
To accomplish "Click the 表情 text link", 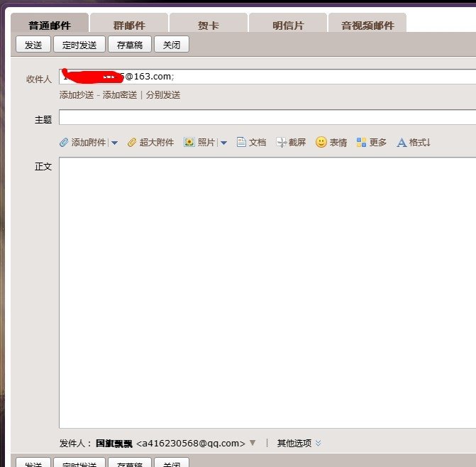I will tap(338, 142).
